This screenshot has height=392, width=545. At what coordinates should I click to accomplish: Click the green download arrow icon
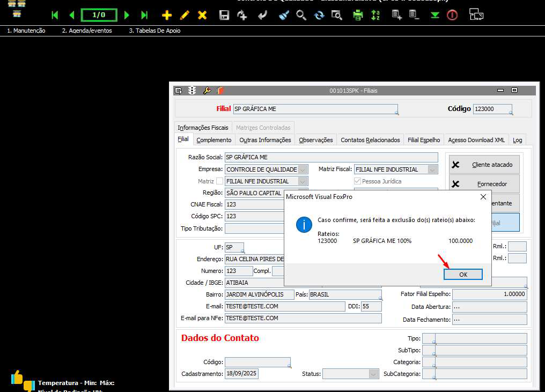(434, 15)
